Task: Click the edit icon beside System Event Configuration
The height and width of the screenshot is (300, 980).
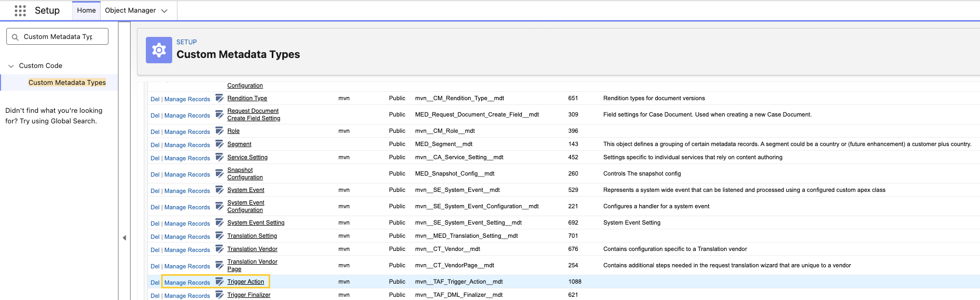Action: [x=220, y=207]
